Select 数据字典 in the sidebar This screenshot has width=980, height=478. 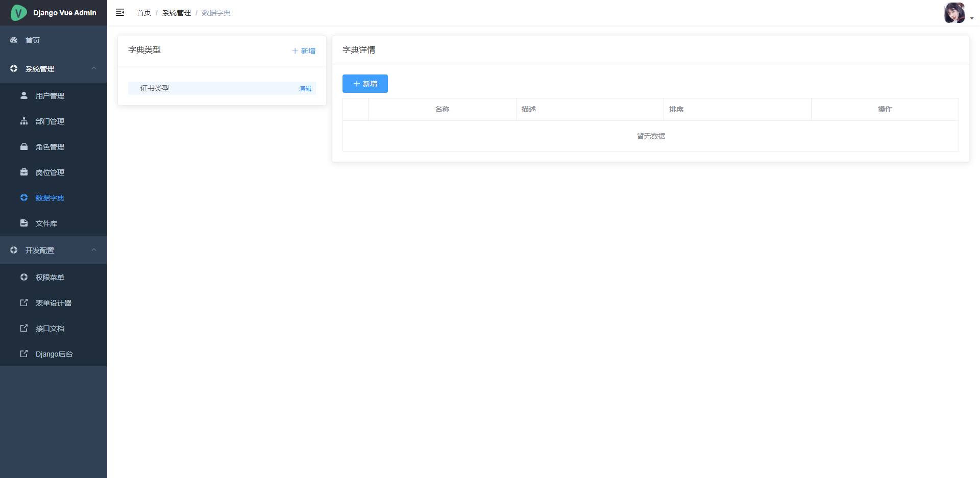[50, 198]
